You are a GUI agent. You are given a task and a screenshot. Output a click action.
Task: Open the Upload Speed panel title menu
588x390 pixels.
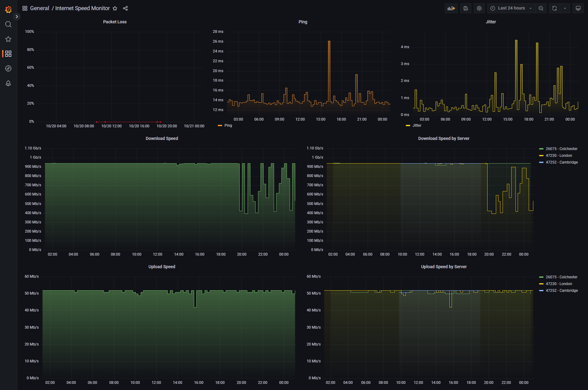(x=162, y=267)
